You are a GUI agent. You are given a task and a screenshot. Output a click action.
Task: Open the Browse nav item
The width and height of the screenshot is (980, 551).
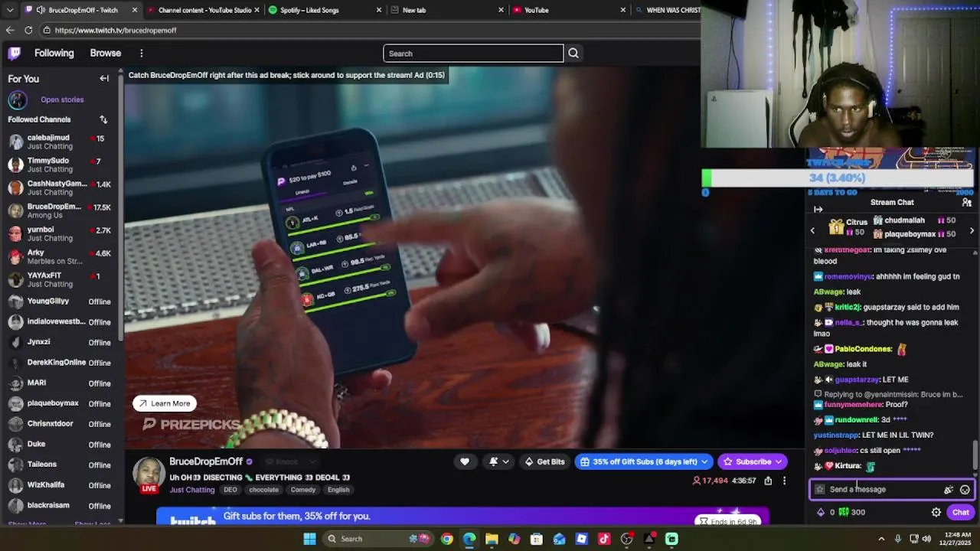[106, 53]
